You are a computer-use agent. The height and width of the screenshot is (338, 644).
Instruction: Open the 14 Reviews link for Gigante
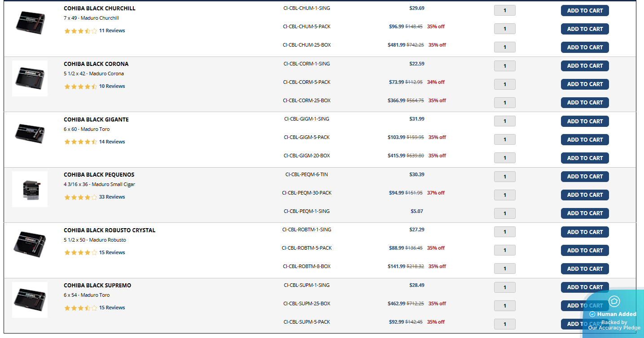point(112,142)
